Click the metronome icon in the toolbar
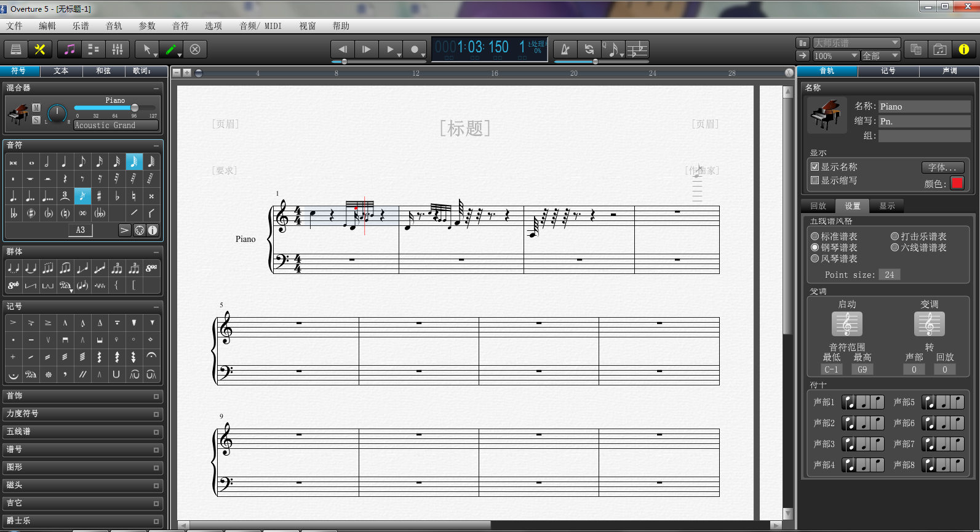The height and width of the screenshot is (532, 980). point(565,49)
